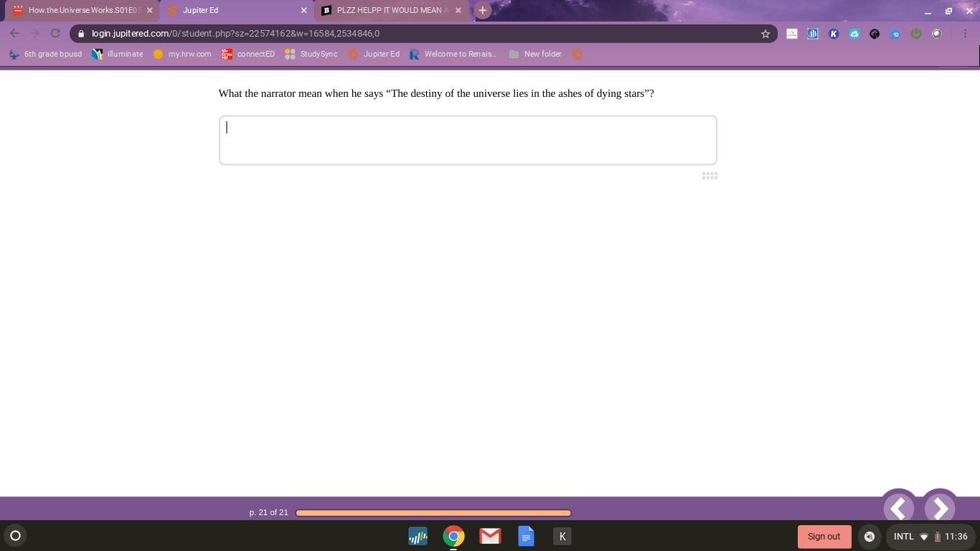Open the connectED bookmark
The image size is (980, 551).
248,54
